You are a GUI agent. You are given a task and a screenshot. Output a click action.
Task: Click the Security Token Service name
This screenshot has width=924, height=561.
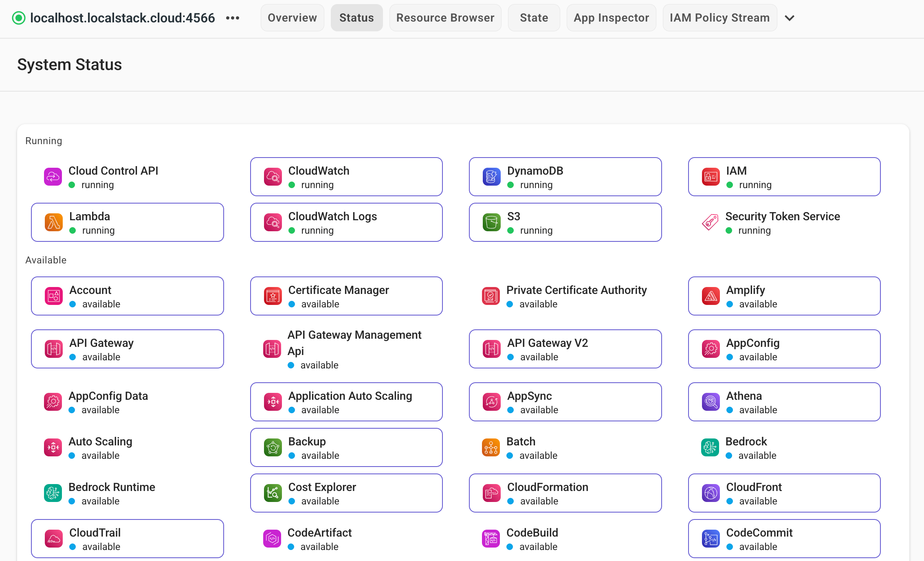[783, 216]
